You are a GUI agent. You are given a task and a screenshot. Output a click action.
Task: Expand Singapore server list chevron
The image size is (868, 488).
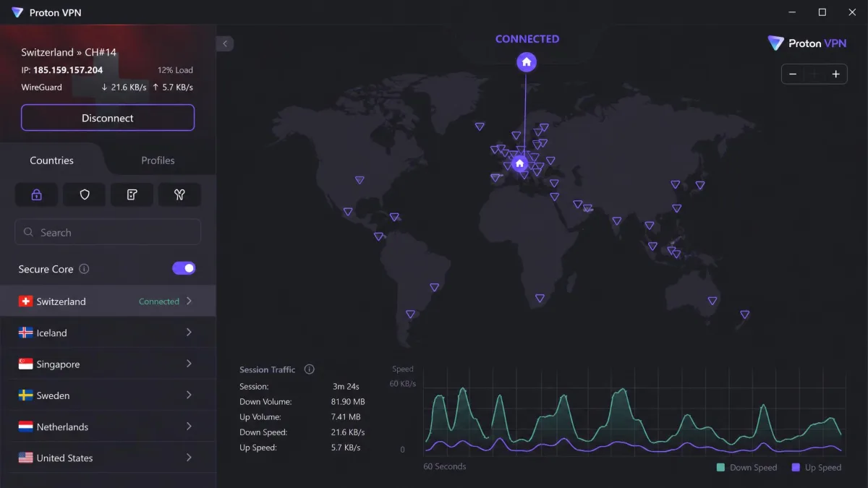189,364
